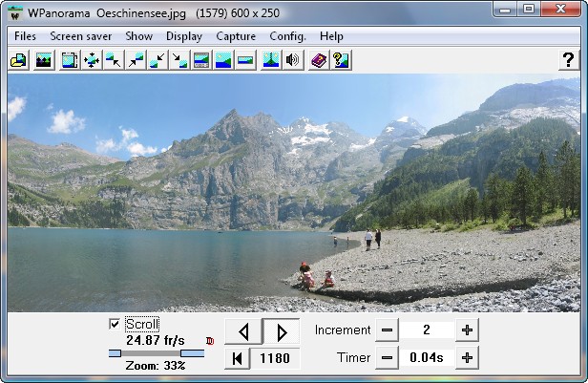
Task: Click the position field showing 1180
Action: [275, 358]
